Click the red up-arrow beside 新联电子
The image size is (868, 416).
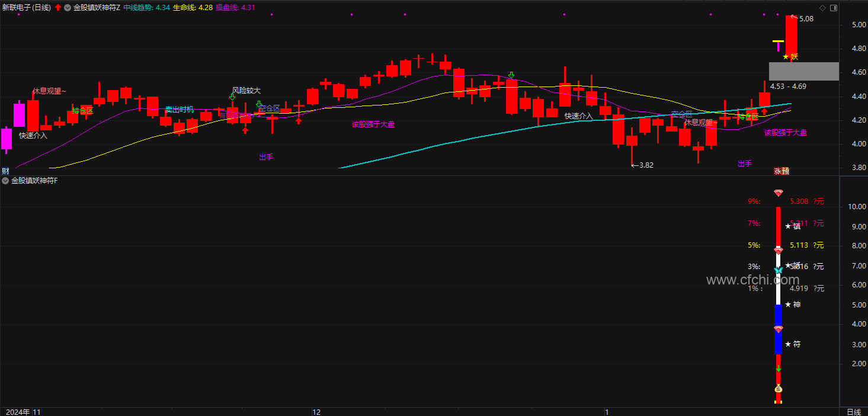coord(58,8)
